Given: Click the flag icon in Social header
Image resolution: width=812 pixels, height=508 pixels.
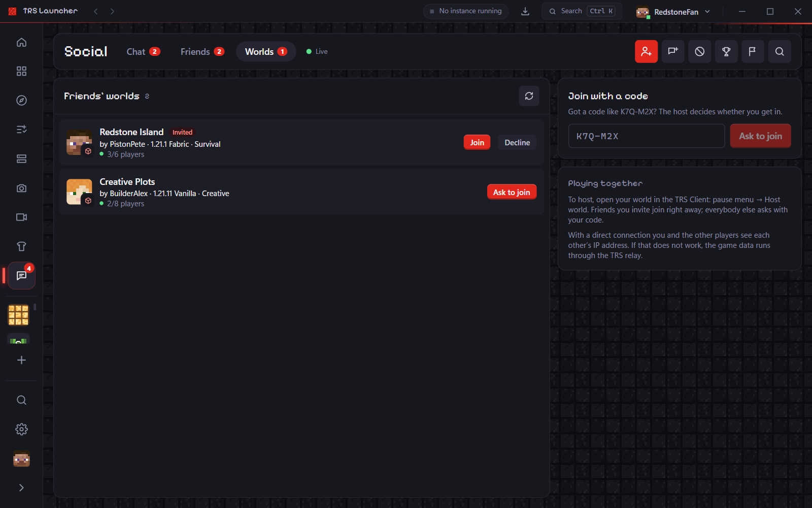Looking at the screenshot, I should [753, 51].
